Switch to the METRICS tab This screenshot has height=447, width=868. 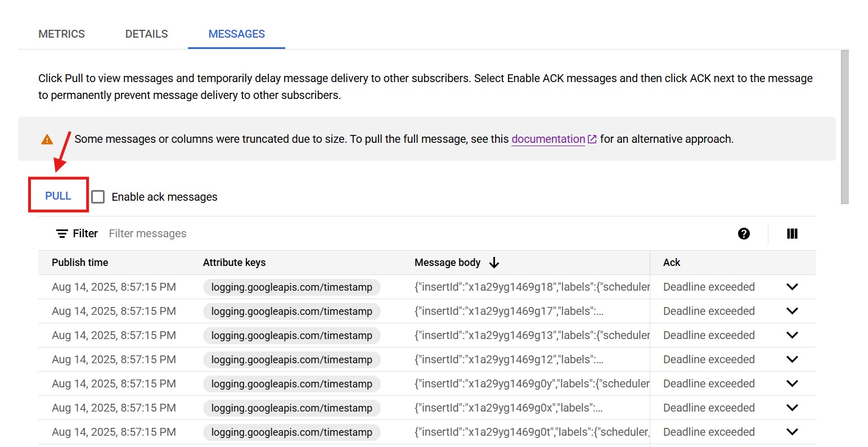[x=62, y=34]
